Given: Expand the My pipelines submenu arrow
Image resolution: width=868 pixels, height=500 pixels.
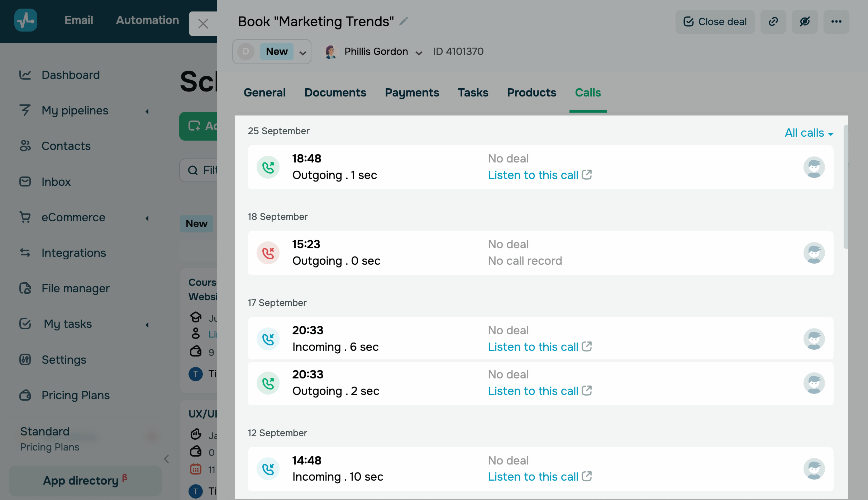Looking at the screenshot, I should coord(147,111).
